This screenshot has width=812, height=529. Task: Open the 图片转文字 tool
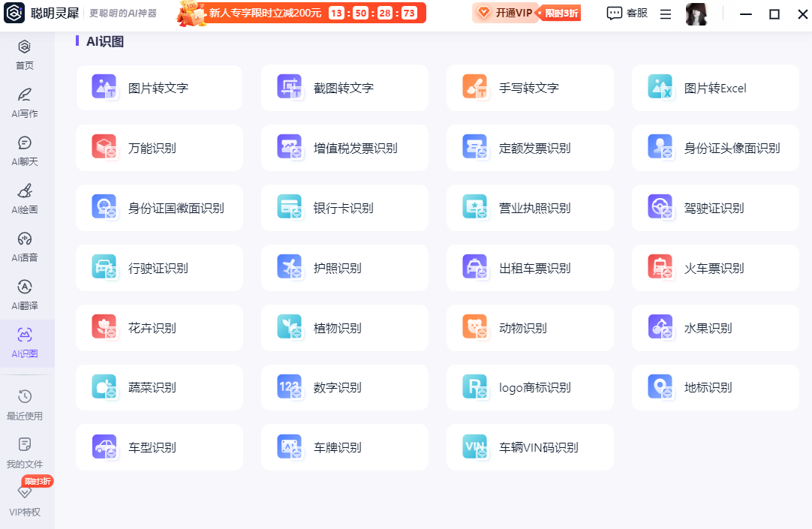tap(159, 88)
